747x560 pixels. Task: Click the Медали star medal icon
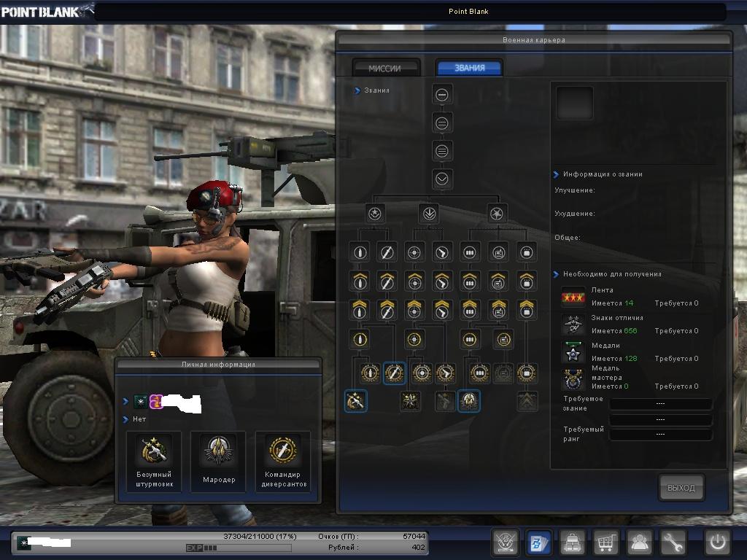coord(573,352)
